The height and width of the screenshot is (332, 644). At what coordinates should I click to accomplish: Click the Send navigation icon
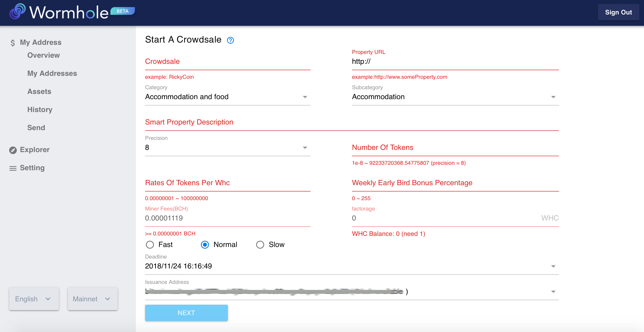(x=36, y=127)
